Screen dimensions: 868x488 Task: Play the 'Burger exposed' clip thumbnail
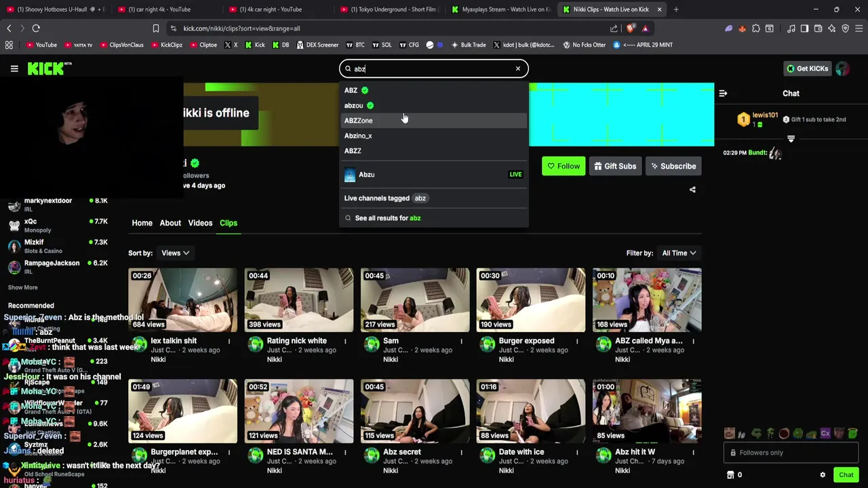tap(531, 300)
